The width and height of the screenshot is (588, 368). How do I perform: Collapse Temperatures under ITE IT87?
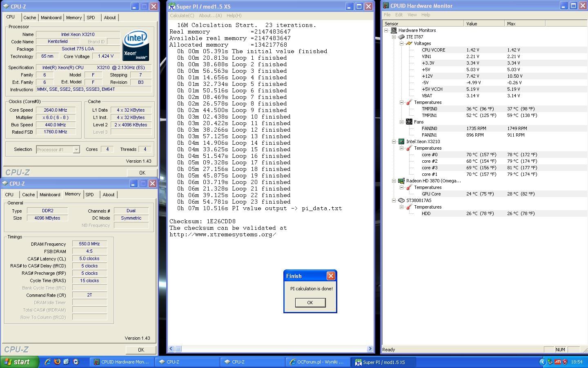(401, 102)
